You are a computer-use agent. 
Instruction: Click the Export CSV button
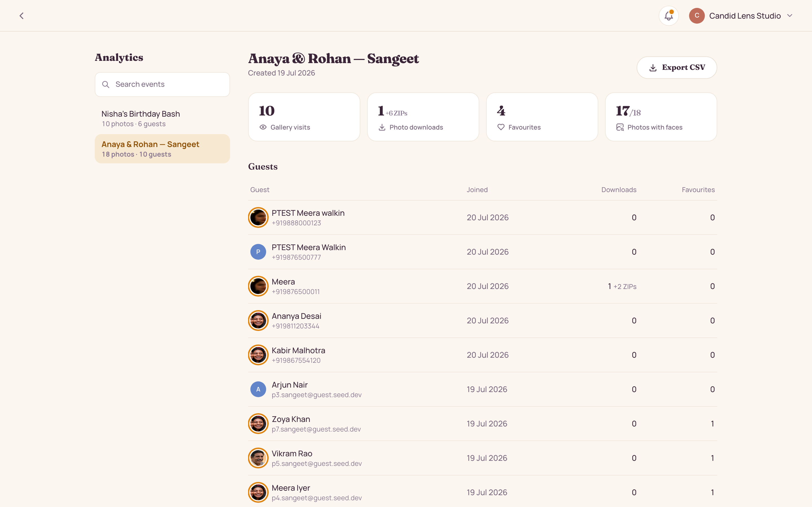[676, 67]
